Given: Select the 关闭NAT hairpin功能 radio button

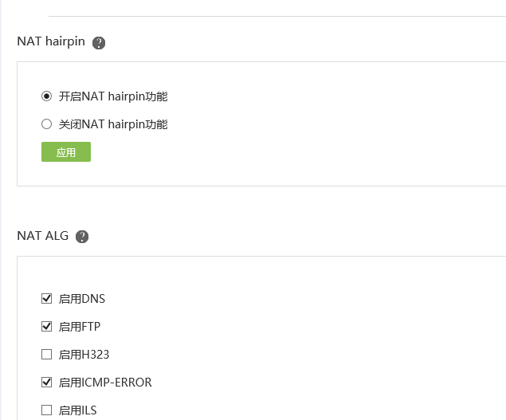Looking at the screenshot, I should (46, 124).
